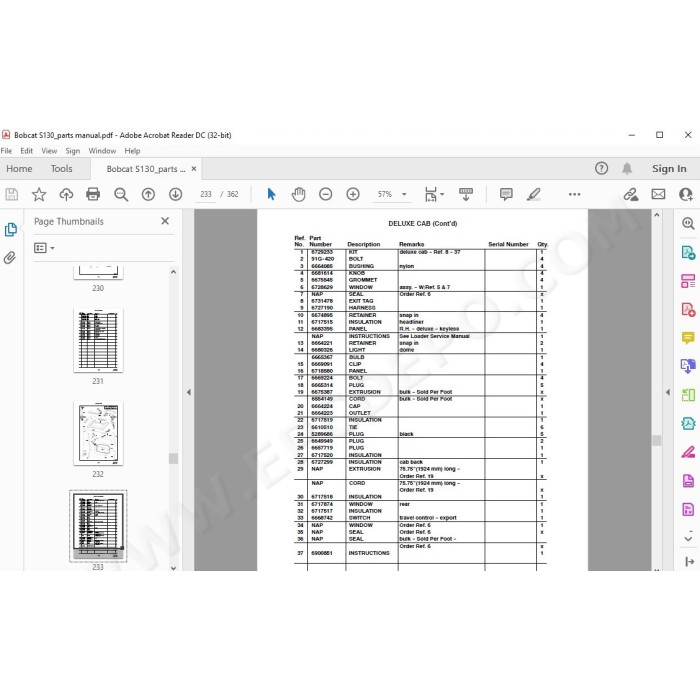
Task: Open share with others icon
Action: (686, 194)
